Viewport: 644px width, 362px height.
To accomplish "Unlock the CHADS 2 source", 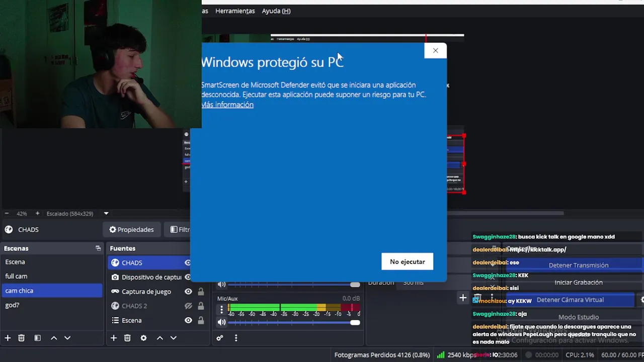I will pos(201,306).
